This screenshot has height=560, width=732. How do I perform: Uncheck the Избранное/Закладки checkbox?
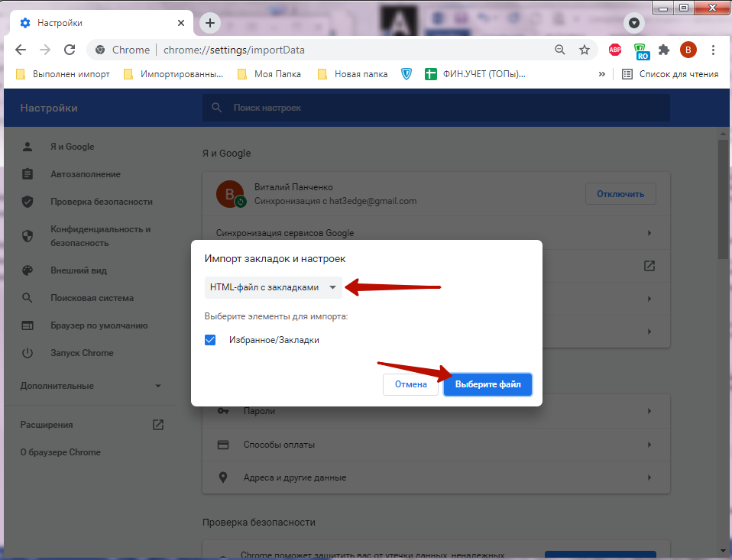click(x=211, y=340)
